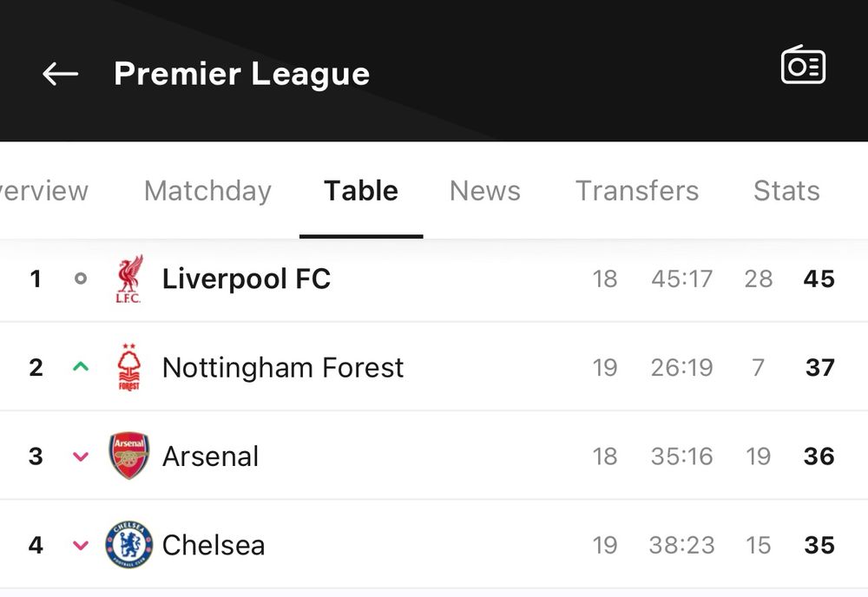The image size is (868, 597).
Task: Select the Arsenal row's 36 points
Action: coord(819,456)
